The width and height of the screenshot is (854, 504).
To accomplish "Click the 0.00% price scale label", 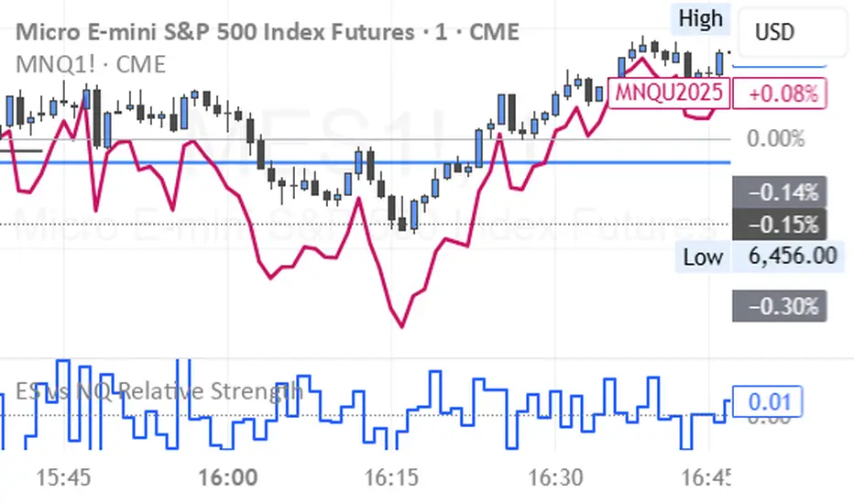I will click(775, 139).
